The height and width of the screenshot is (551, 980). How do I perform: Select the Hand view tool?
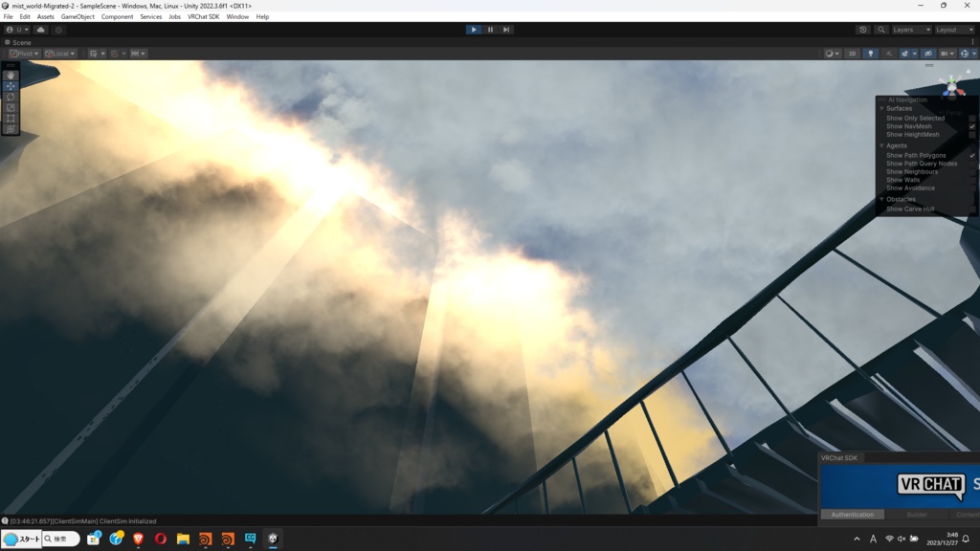(x=11, y=76)
